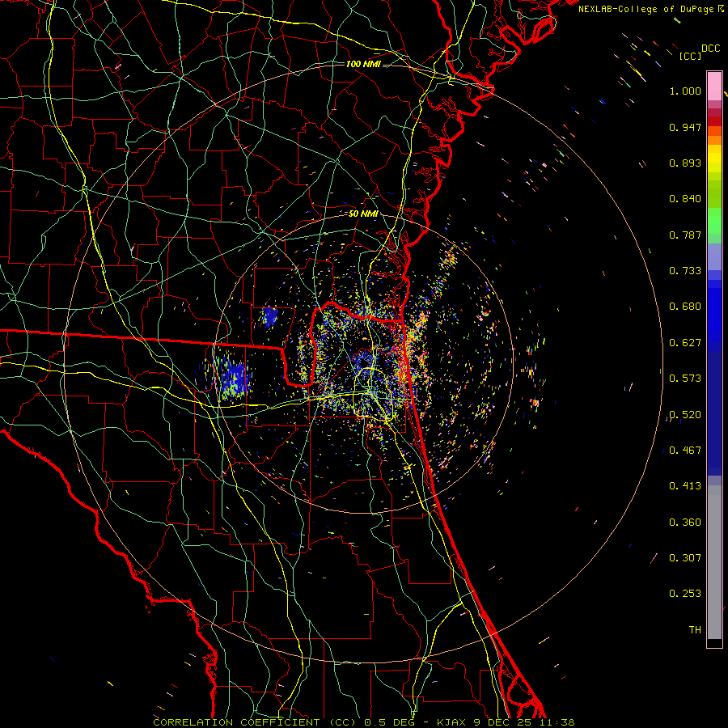Viewport: 728px width, 728px height.
Task: Click the 'KJAX' radar site identifier
Action: (453, 722)
